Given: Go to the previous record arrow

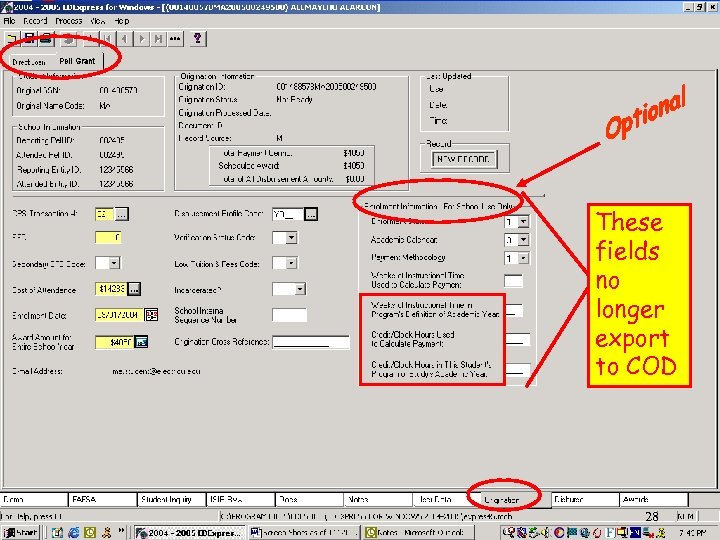Looking at the screenshot, I should pyautogui.click(x=124, y=39).
